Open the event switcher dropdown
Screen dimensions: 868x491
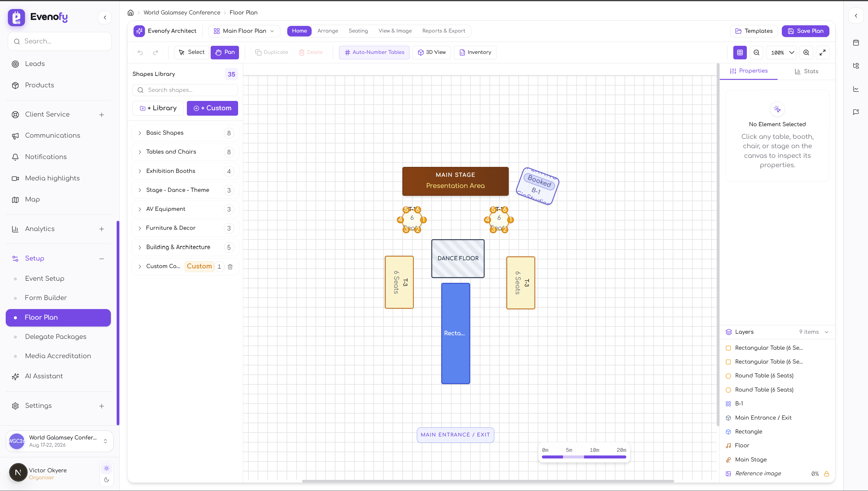click(60, 441)
